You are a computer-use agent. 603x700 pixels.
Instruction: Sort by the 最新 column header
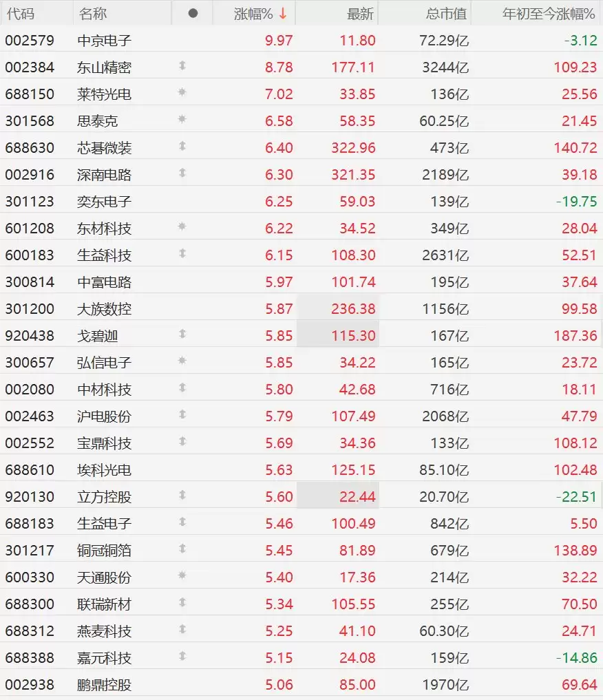coord(360,14)
